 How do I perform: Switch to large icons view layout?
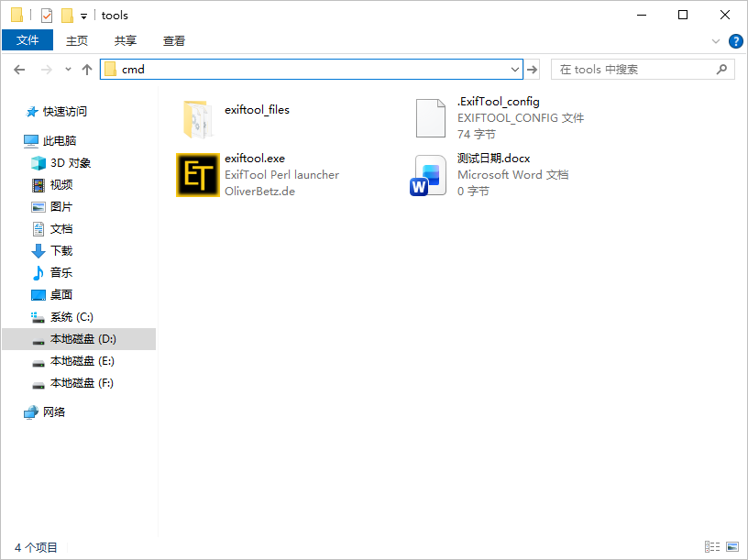(x=732, y=547)
